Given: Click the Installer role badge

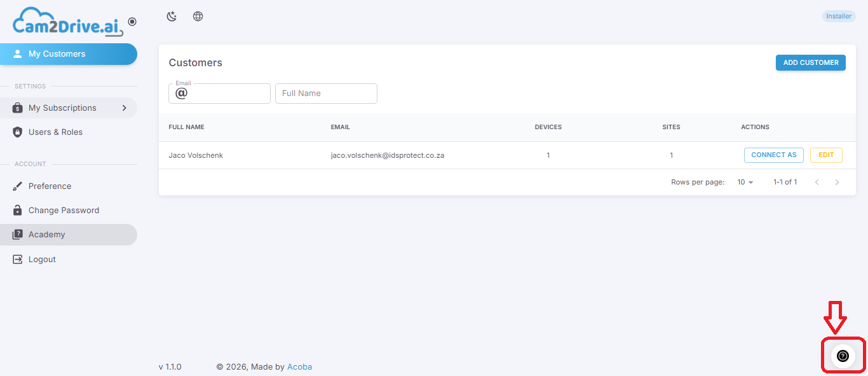Looking at the screenshot, I should point(839,17).
